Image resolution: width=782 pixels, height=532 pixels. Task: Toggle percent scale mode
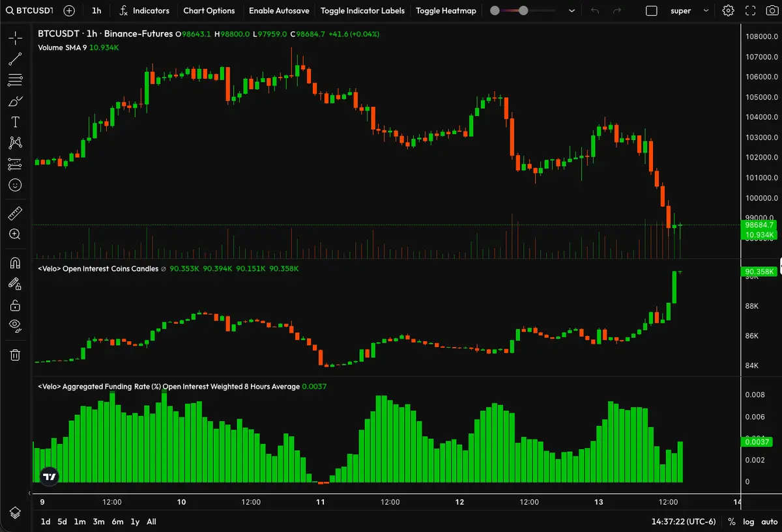coord(732,522)
